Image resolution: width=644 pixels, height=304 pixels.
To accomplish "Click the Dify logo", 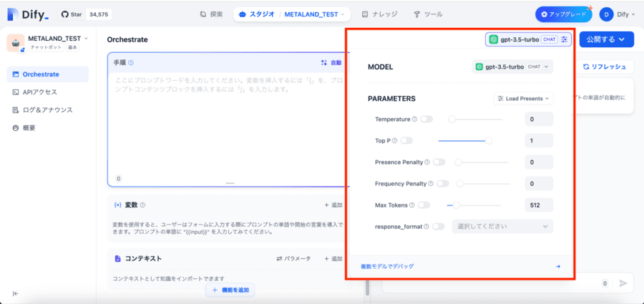I will click(x=29, y=14).
